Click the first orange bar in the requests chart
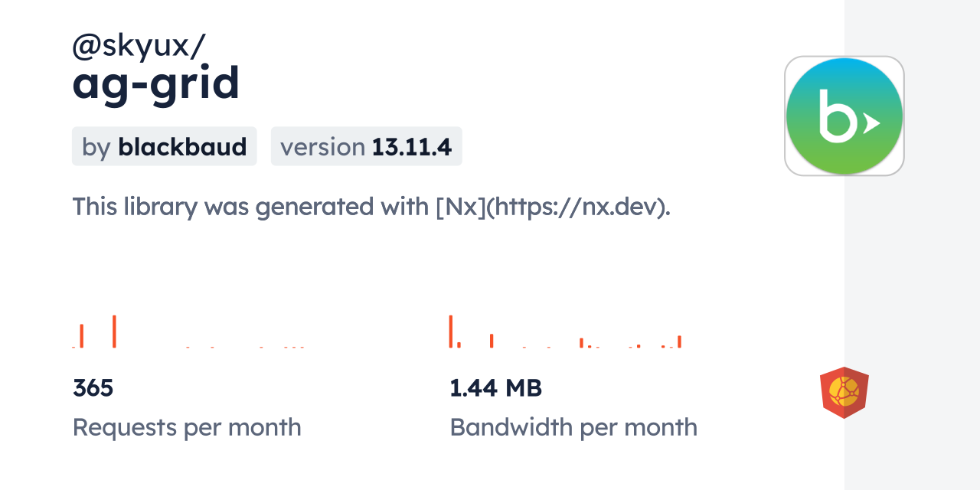 point(82,336)
